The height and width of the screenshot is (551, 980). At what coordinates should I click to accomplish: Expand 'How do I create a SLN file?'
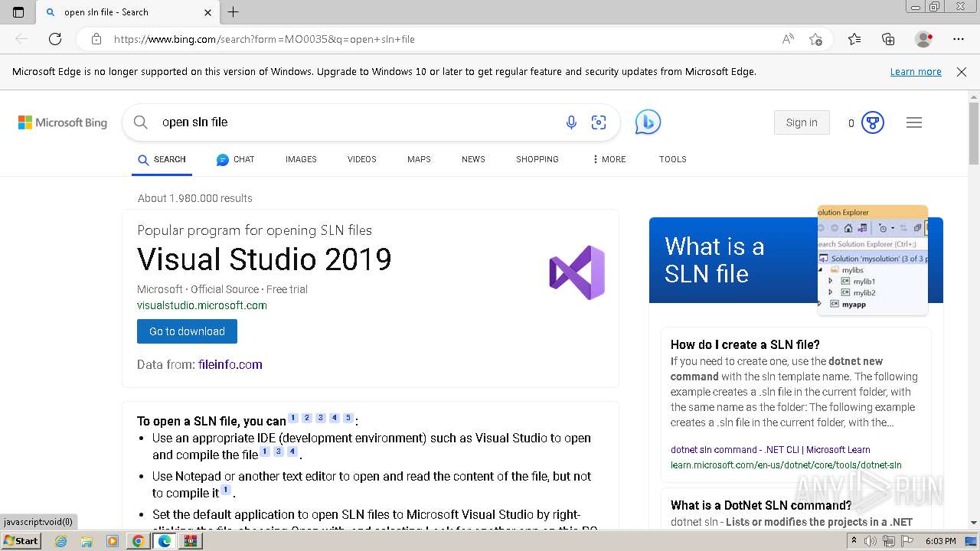745,344
